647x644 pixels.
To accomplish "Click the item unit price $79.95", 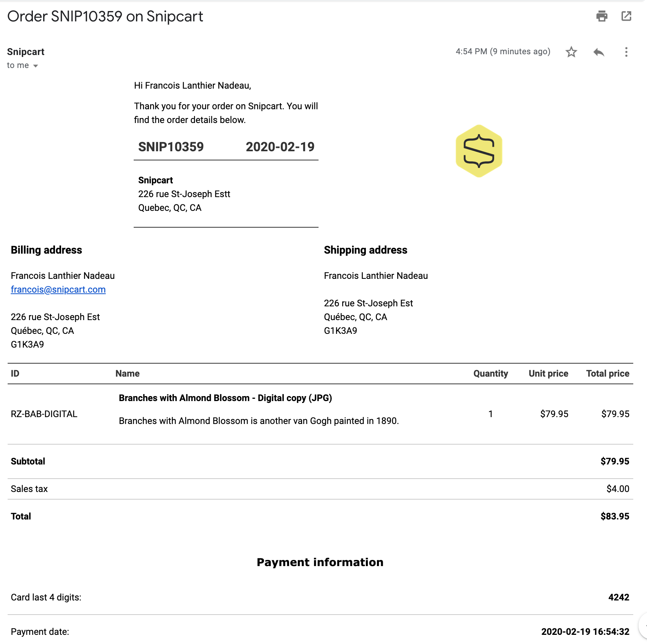I will 554,414.
